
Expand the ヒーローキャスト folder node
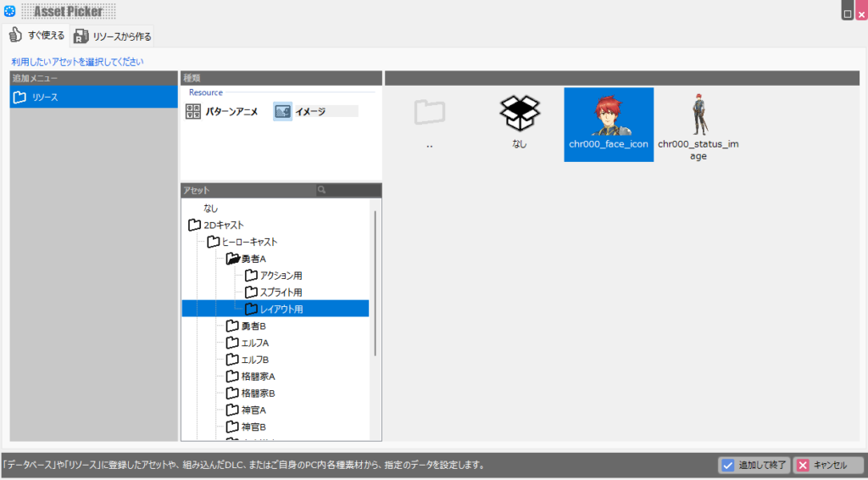(x=214, y=242)
